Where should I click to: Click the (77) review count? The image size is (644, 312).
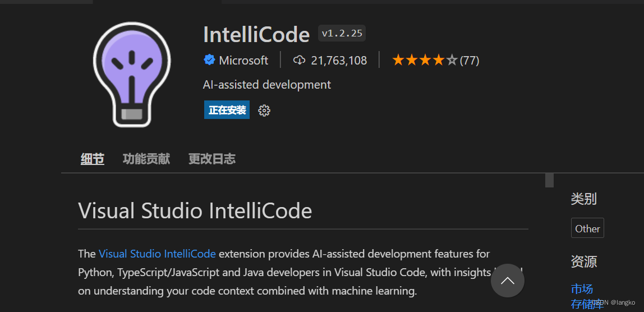click(x=470, y=61)
